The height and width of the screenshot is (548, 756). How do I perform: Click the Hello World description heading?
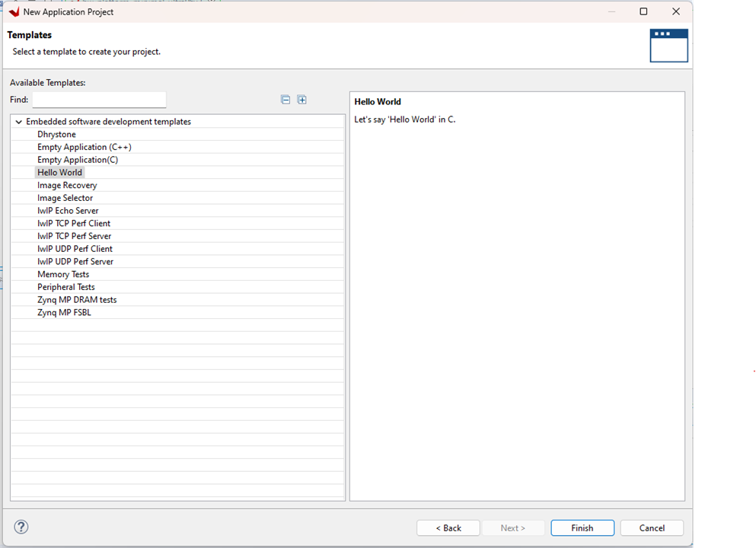coord(378,102)
